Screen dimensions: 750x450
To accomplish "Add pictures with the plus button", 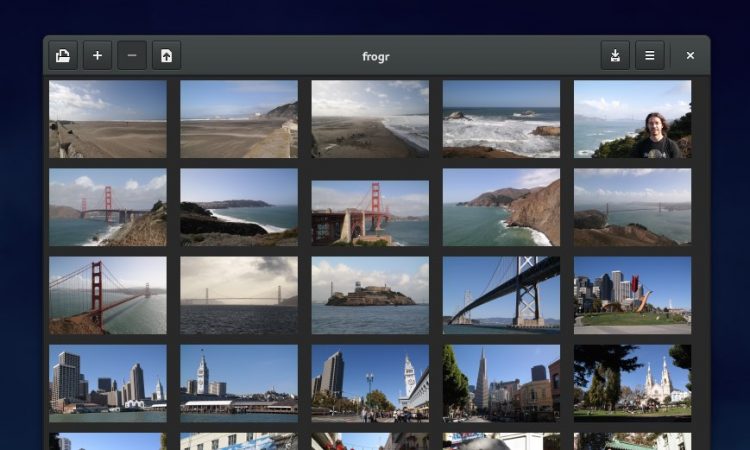I will pos(97,56).
